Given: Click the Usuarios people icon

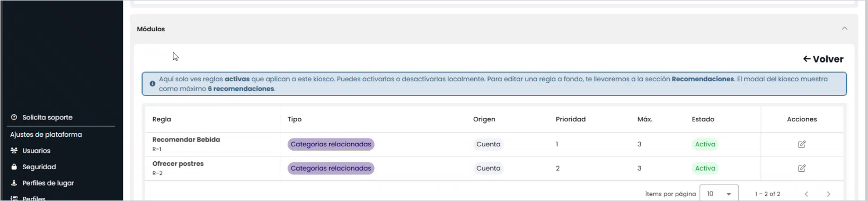Looking at the screenshot, I should pos(14,151).
